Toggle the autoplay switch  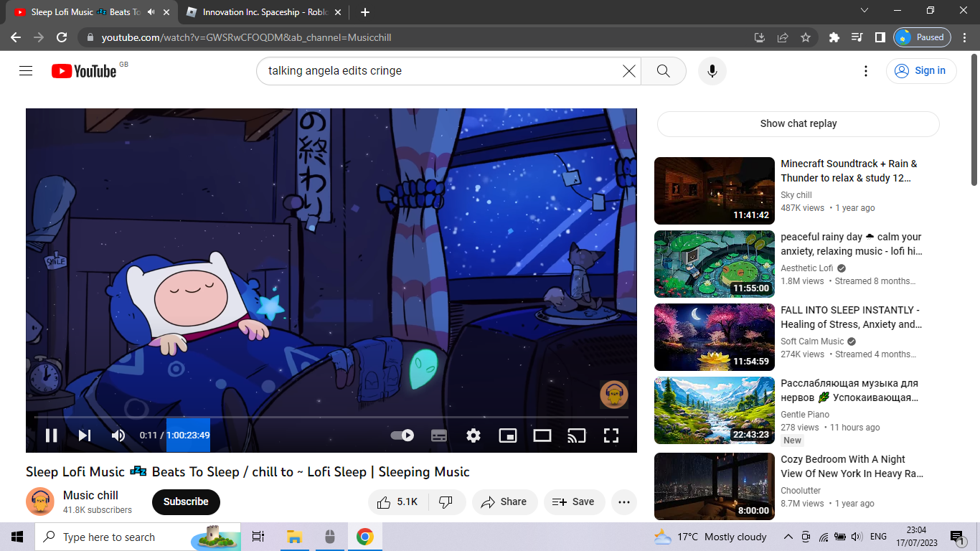[402, 435]
